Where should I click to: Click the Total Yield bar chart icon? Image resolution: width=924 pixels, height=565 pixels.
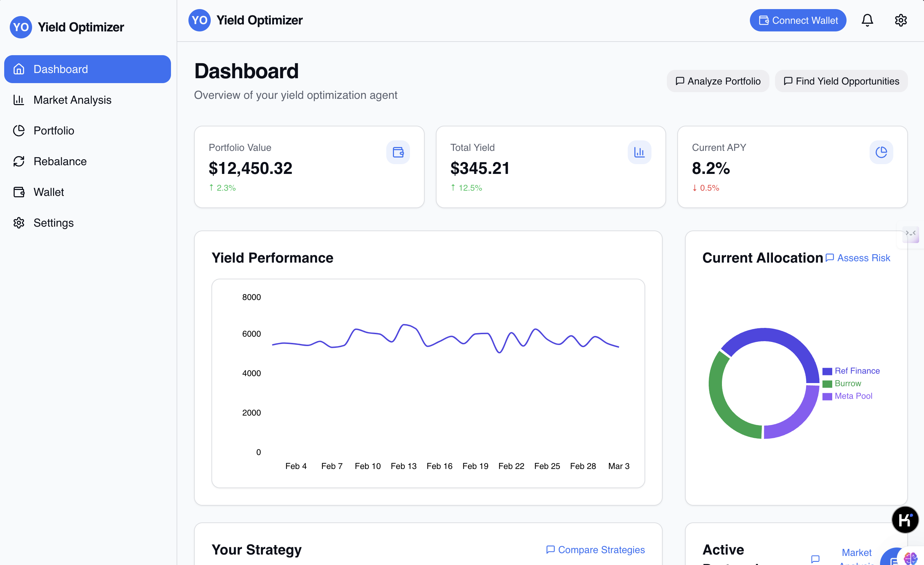point(639,152)
